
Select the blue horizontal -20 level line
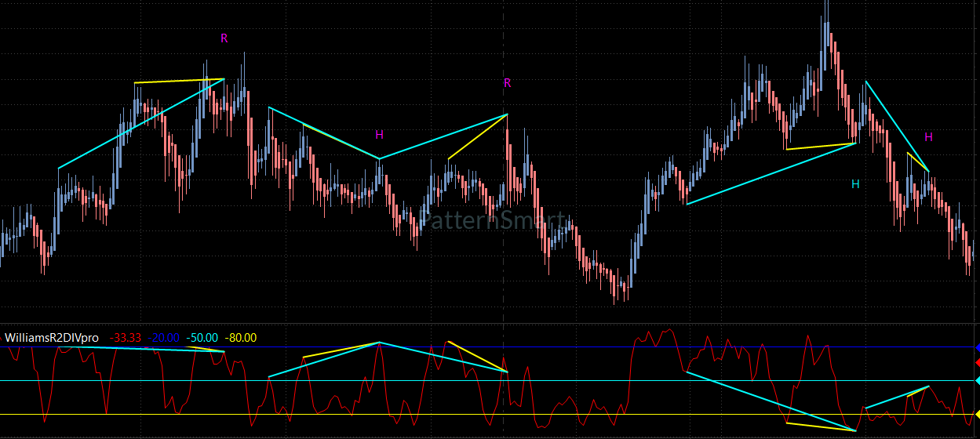[x=486, y=346]
